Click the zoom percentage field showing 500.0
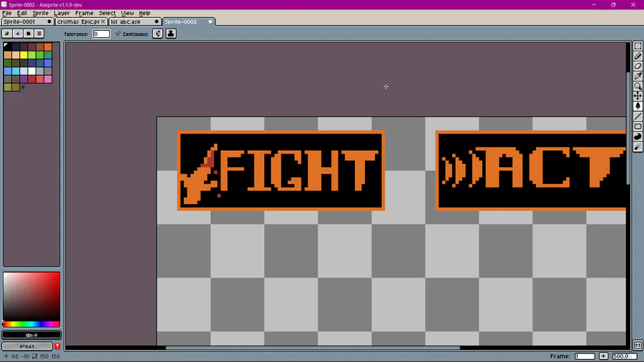Image resolution: width=644 pixels, height=362 pixels. pos(624,356)
